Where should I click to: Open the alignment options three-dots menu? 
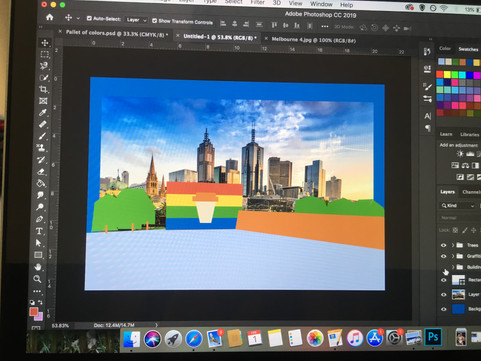point(325,26)
